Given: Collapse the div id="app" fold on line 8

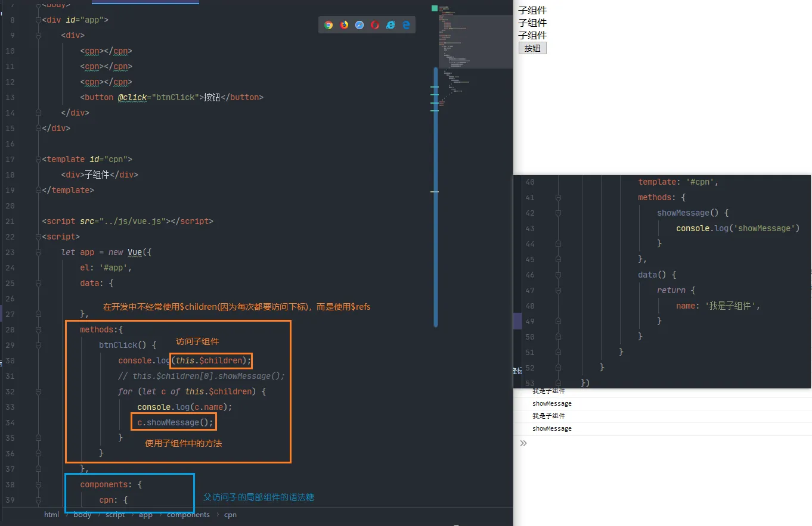Looking at the screenshot, I should click(38, 20).
